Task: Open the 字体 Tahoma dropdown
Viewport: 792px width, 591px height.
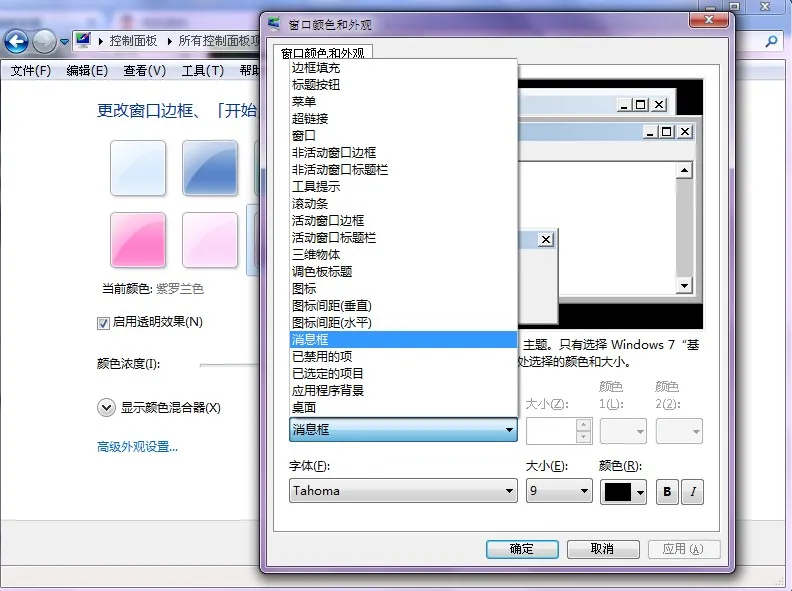Action: pyautogui.click(x=403, y=491)
